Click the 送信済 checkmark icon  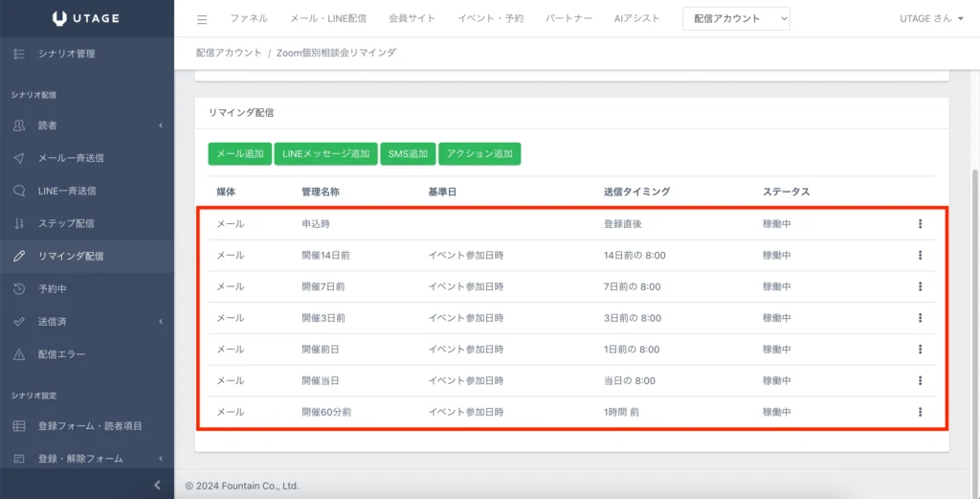19,322
